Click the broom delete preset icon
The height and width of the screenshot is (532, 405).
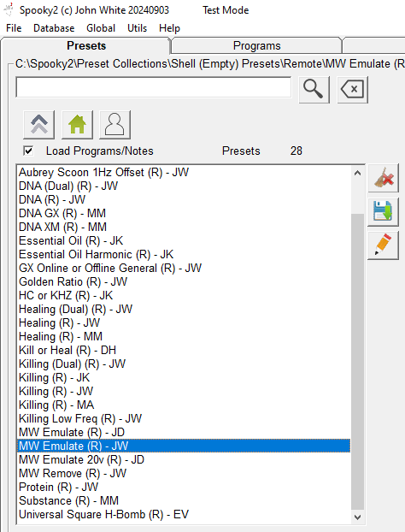tap(384, 178)
